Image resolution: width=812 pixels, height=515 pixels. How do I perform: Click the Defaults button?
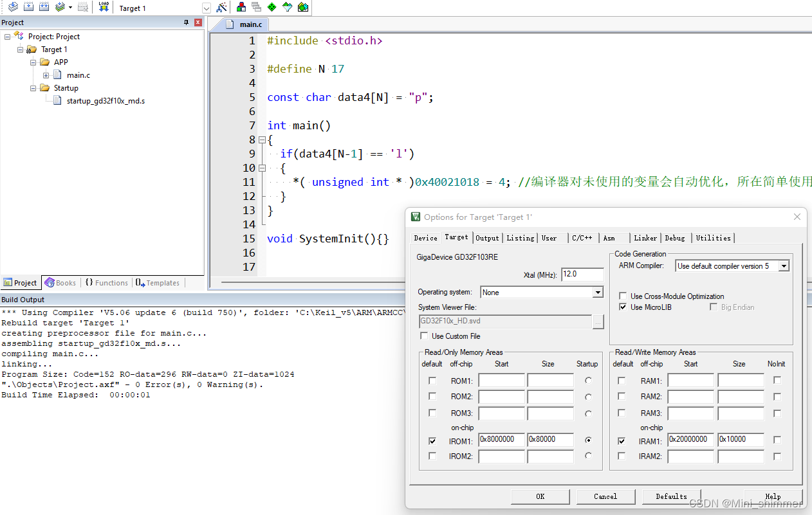(671, 496)
